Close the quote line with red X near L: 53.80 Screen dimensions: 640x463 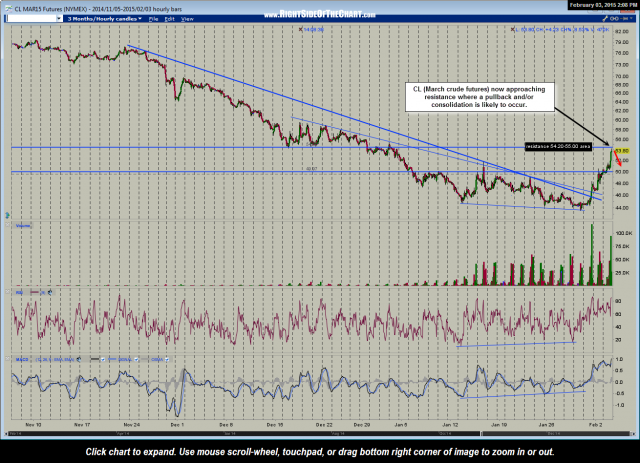[512, 29]
